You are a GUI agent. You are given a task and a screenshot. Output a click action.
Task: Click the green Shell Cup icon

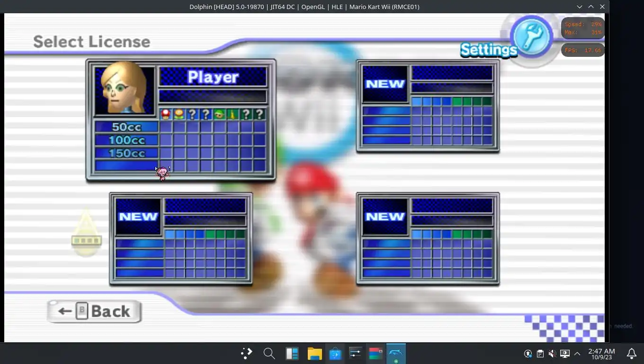[x=219, y=114]
